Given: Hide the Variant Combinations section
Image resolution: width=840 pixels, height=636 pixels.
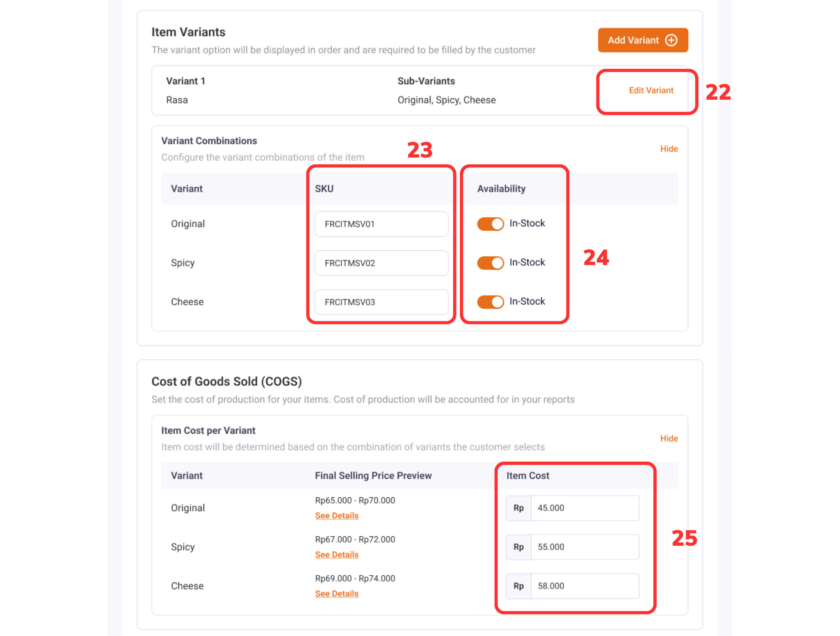Looking at the screenshot, I should [x=669, y=149].
